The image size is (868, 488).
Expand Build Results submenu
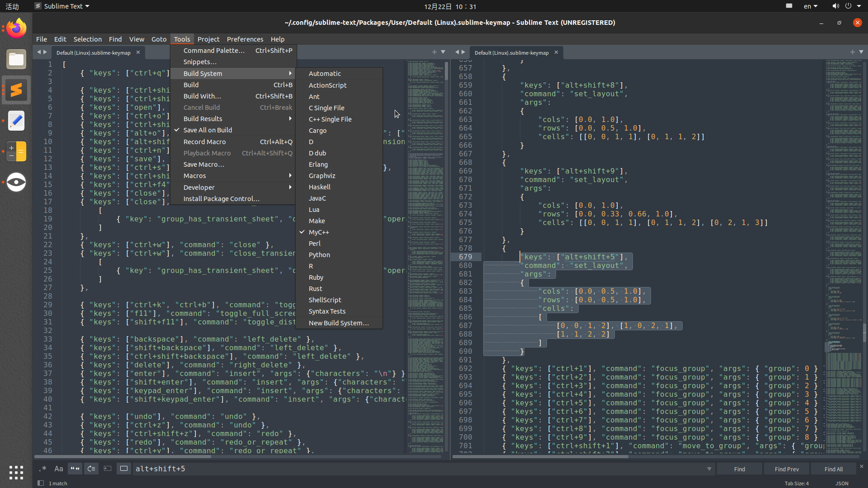pos(233,119)
